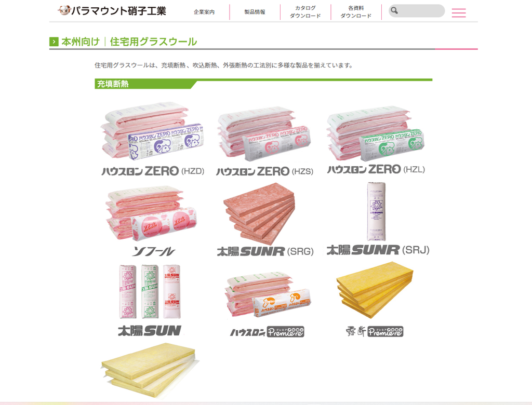Click the 太陽SUNR (SRJ) product name
The width and height of the screenshot is (532, 405).
(378, 250)
